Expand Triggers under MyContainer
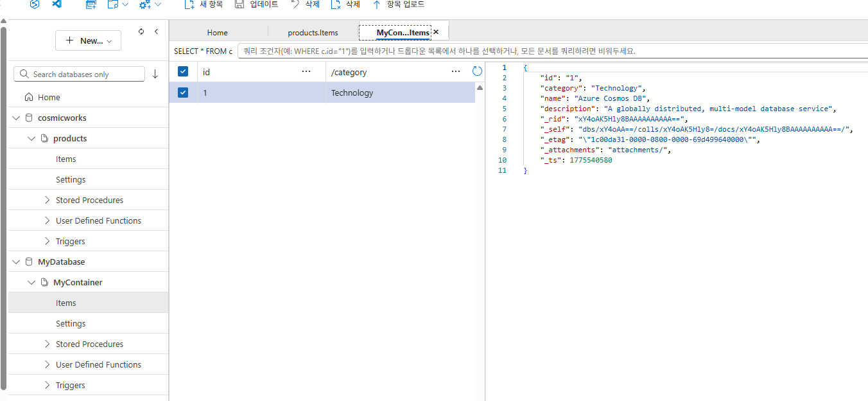Image resolution: width=868 pixels, height=401 pixels. [47, 385]
